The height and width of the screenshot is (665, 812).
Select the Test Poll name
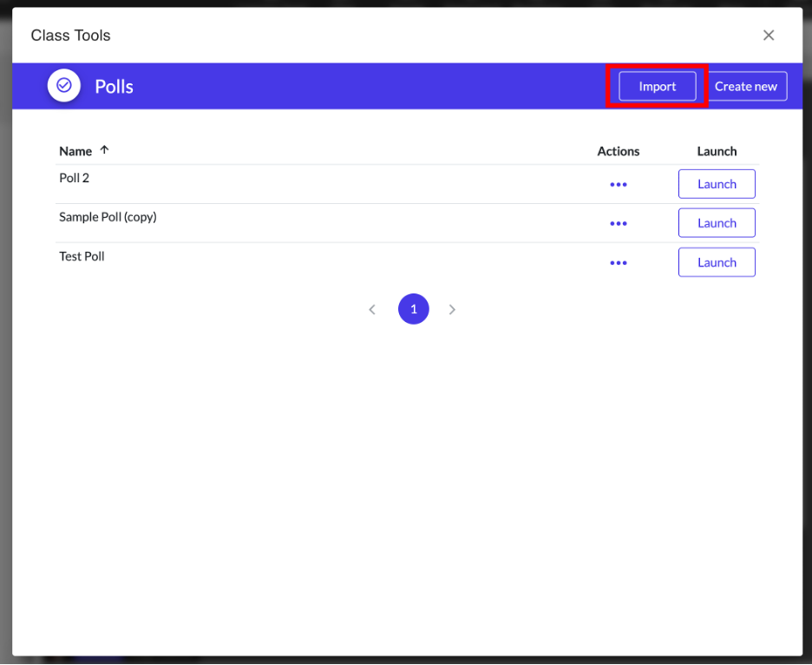[82, 256]
